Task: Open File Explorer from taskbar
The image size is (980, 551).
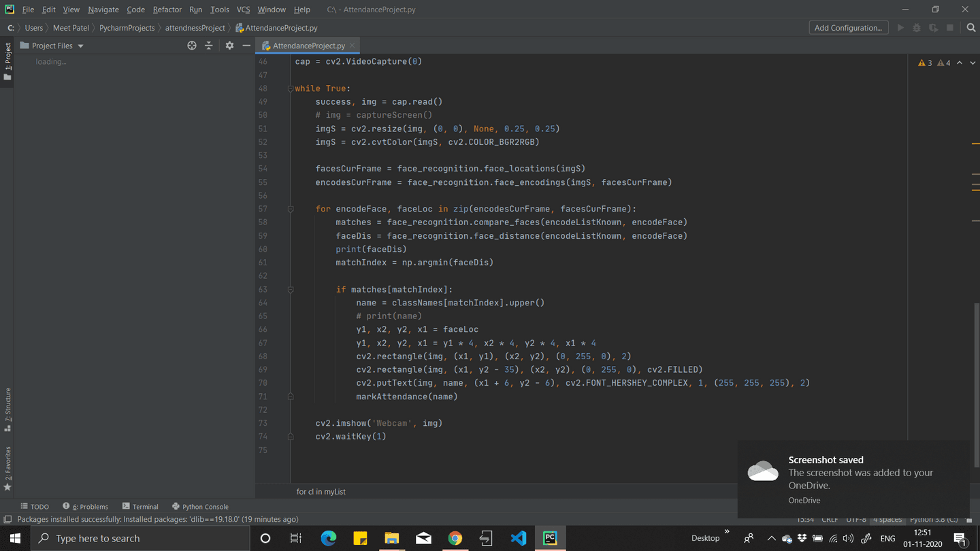Action: tap(392, 538)
